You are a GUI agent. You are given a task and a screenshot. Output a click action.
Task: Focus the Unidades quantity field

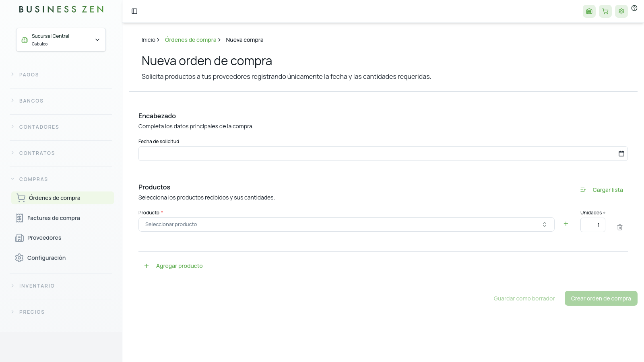593,225
